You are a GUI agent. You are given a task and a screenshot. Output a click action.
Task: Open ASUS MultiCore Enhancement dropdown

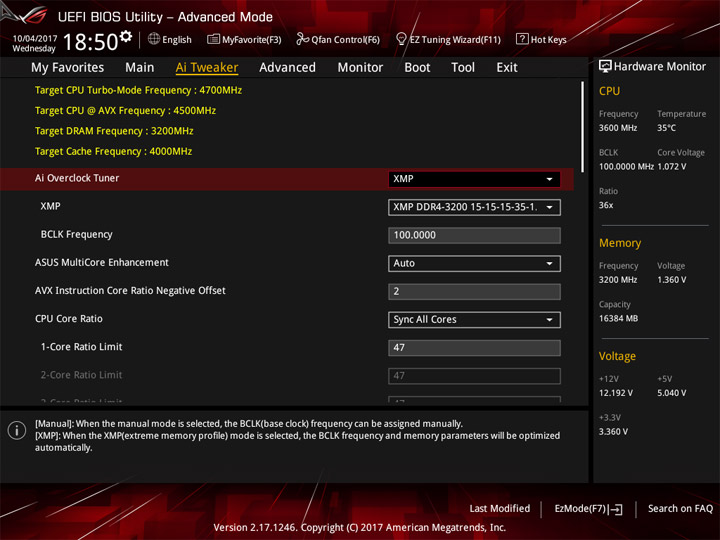click(474, 264)
